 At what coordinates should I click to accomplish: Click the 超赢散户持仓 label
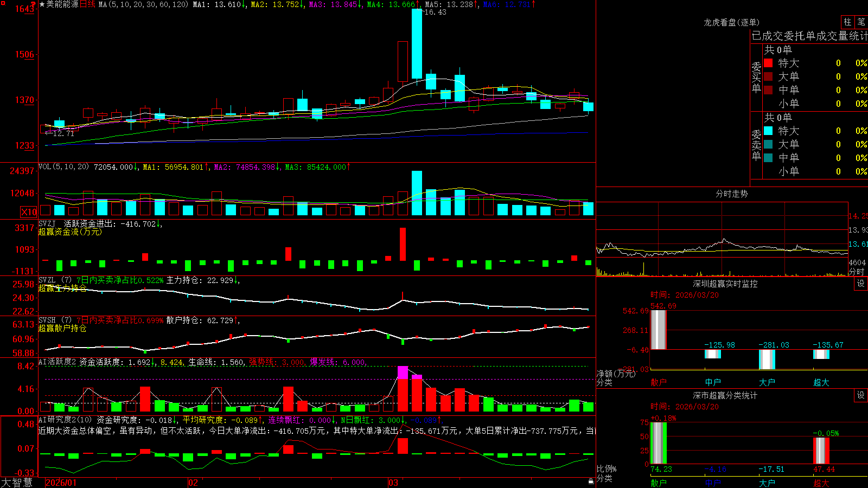tap(62, 329)
